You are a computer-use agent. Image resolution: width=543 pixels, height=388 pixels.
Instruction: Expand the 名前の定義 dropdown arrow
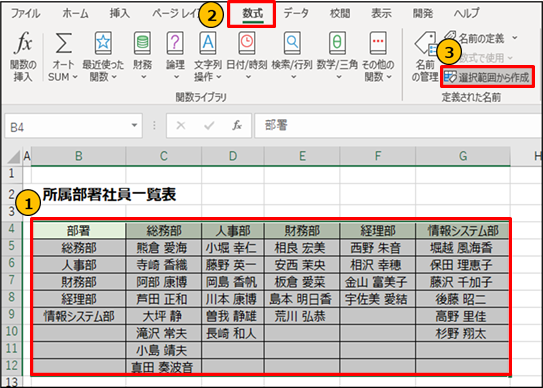[x=515, y=38]
